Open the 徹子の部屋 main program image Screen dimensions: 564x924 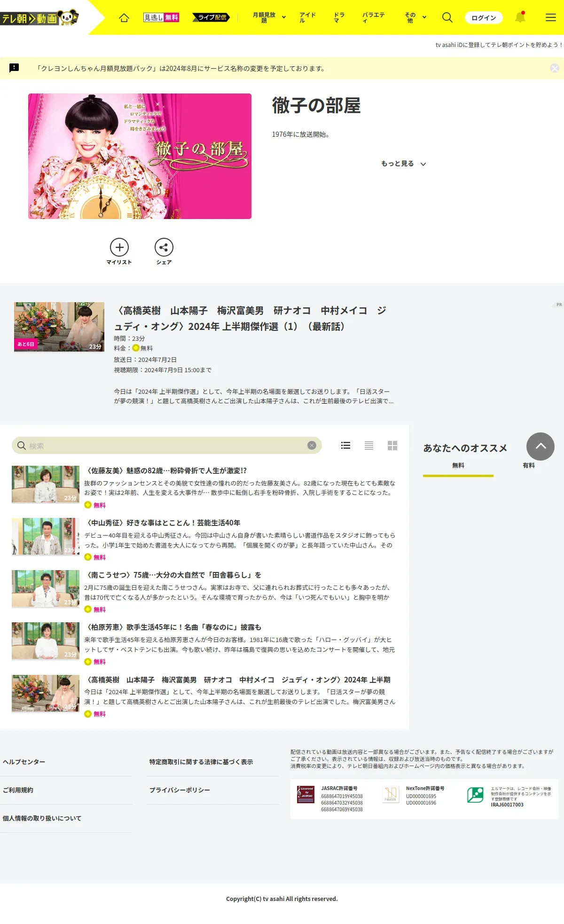click(x=140, y=156)
